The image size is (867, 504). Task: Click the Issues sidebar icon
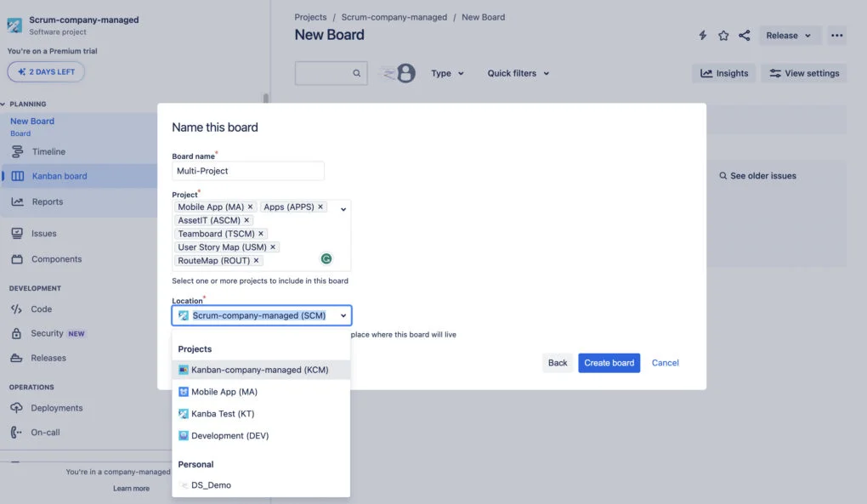pyautogui.click(x=17, y=233)
